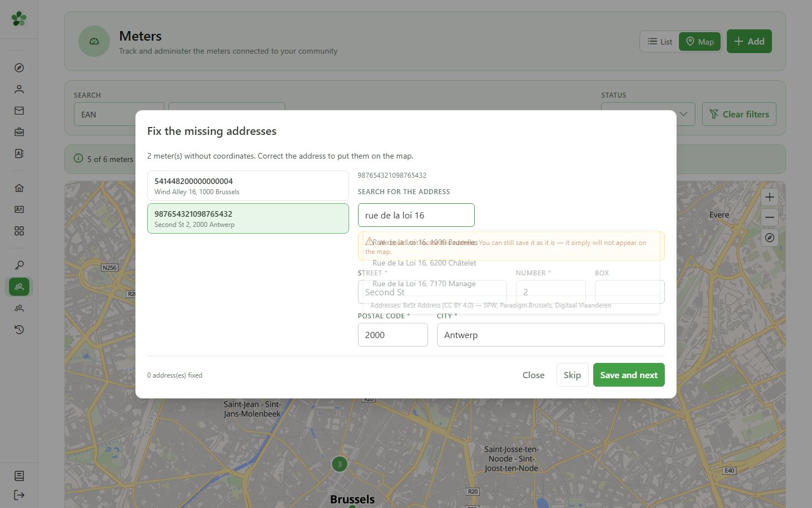The image size is (812, 508).
Task: Open the single person icon in sidebar
Action: point(19,89)
